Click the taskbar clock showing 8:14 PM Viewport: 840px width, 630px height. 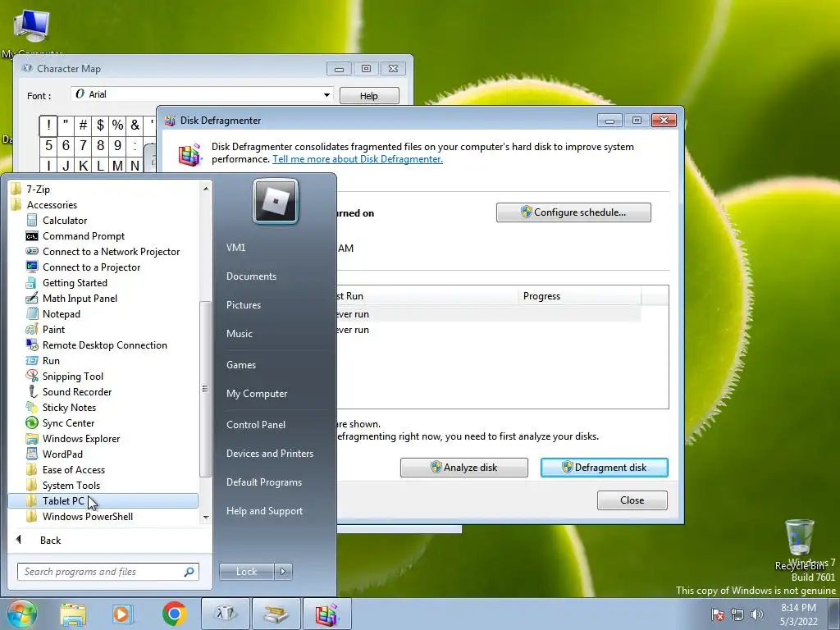[x=798, y=614]
